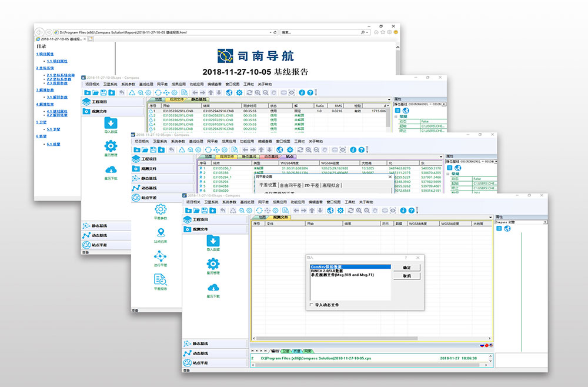The width and height of the screenshot is (588, 387).
Task: Click the 星历管理 gear icon in the front window
Action: [x=213, y=264]
